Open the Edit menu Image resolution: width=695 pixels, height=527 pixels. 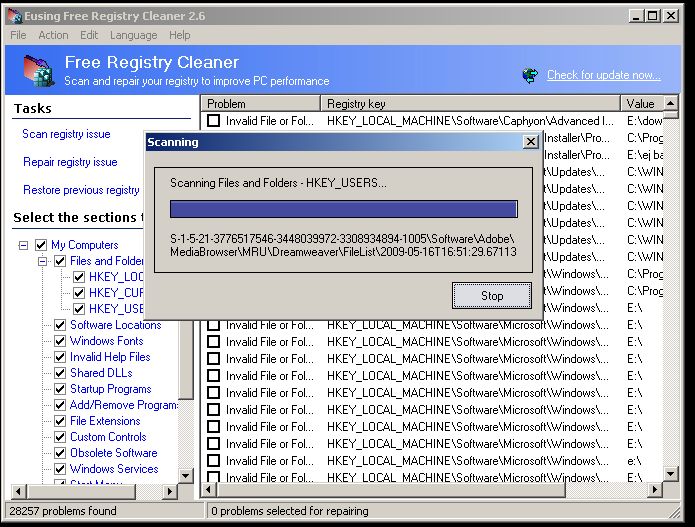point(89,35)
